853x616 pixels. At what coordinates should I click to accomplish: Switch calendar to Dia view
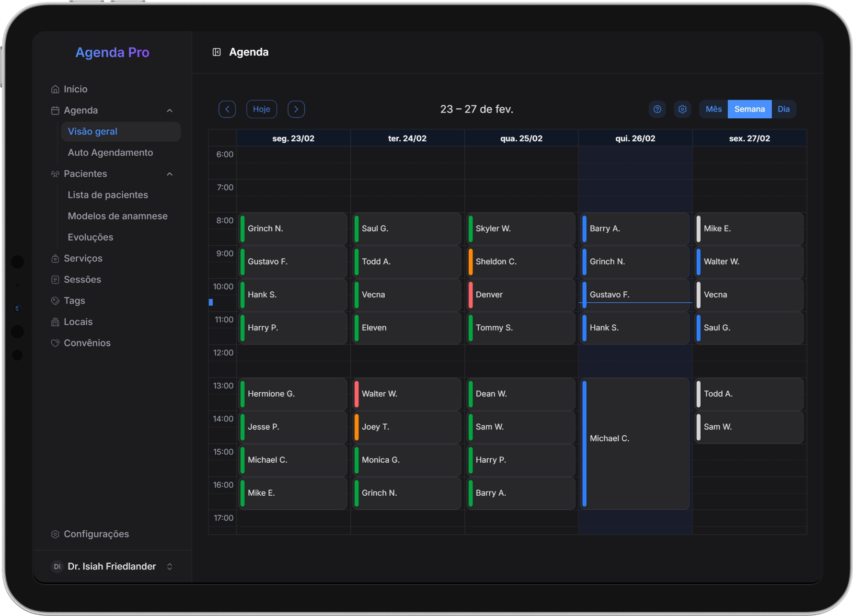tap(784, 109)
